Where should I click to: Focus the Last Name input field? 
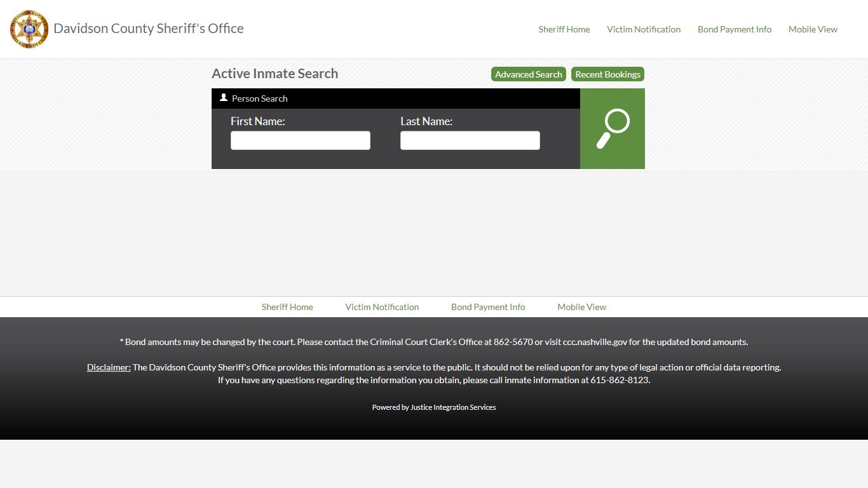470,140
